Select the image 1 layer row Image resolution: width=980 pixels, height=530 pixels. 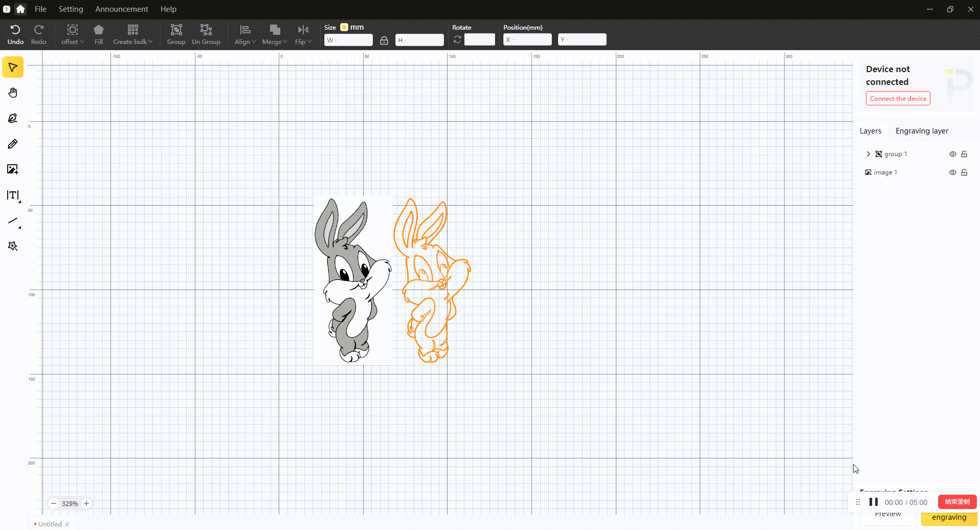[916, 172]
